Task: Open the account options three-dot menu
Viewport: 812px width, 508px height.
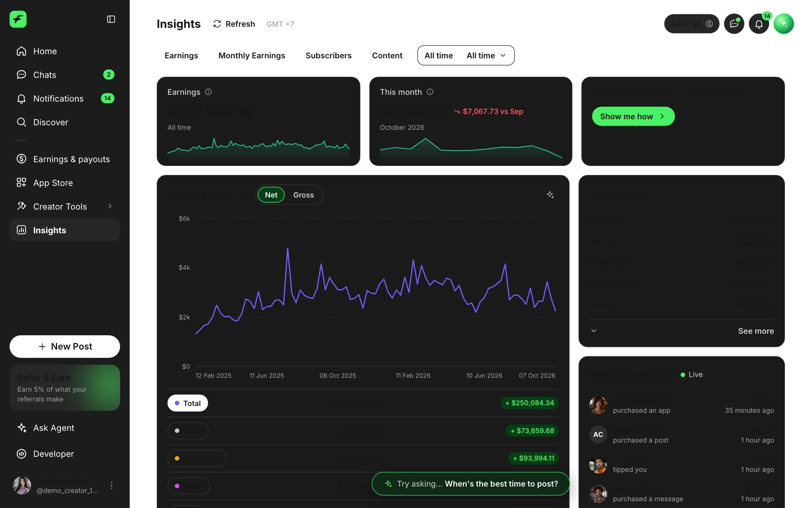Action: click(112, 485)
